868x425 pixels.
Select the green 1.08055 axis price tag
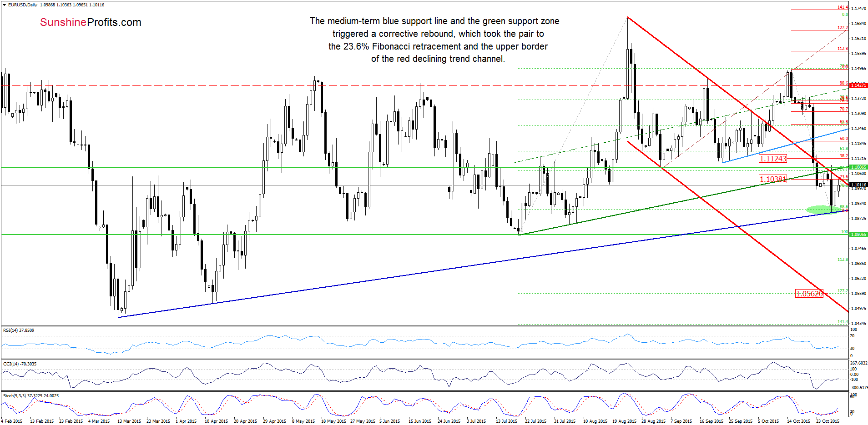(858, 235)
